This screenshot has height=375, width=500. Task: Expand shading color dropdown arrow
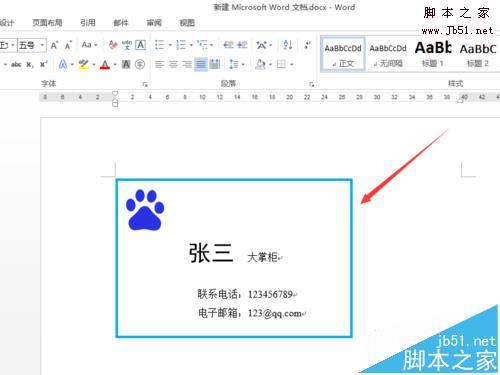[270, 64]
